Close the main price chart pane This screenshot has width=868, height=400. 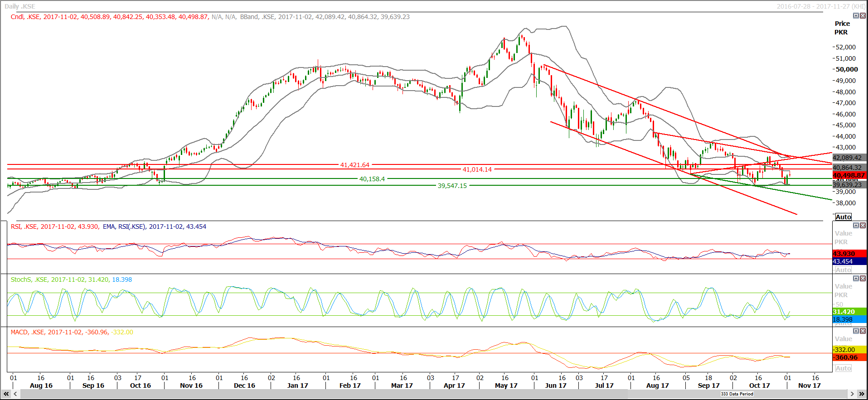pos(863,16)
